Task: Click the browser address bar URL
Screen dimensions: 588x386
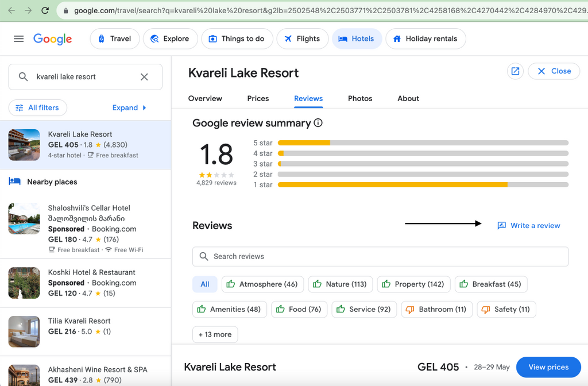Action: click(x=330, y=11)
